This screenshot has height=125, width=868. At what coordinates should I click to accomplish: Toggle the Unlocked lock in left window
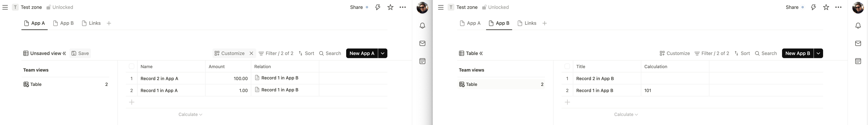(60, 7)
